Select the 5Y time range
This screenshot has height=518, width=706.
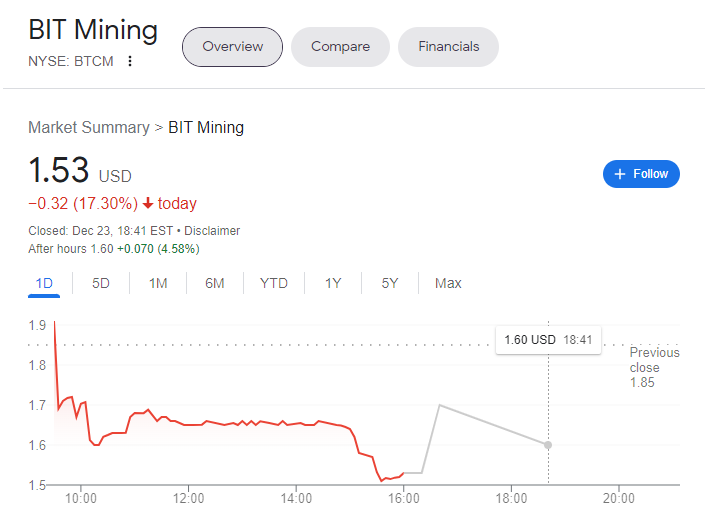(390, 283)
